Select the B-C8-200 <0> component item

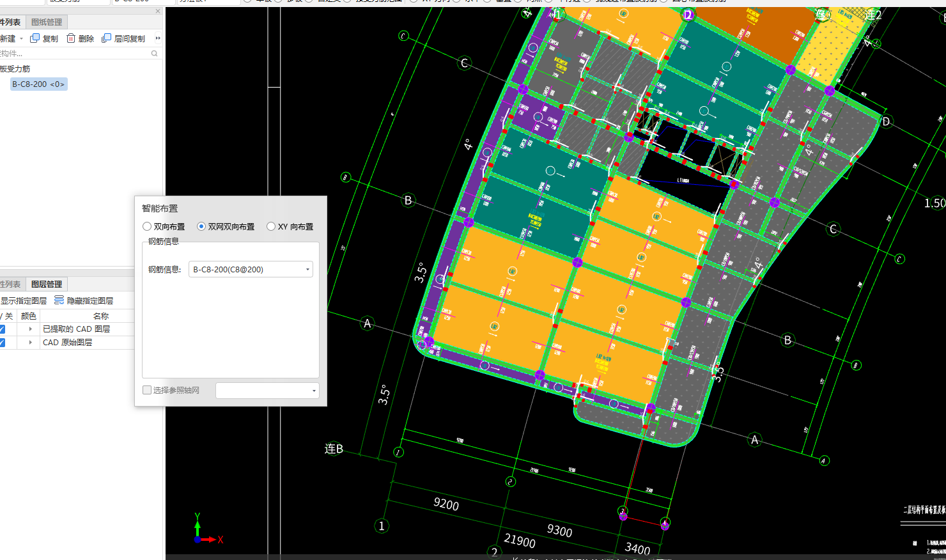point(38,84)
